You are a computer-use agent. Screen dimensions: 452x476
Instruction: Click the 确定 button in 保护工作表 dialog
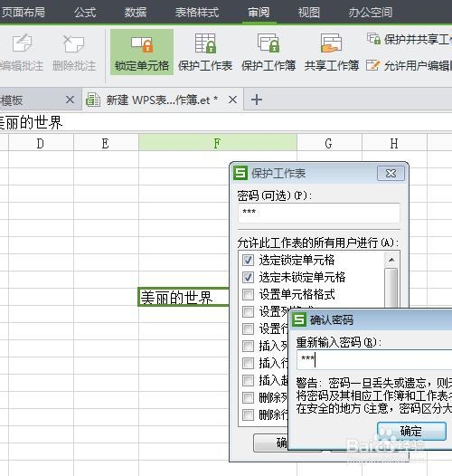tap(270, 443)
